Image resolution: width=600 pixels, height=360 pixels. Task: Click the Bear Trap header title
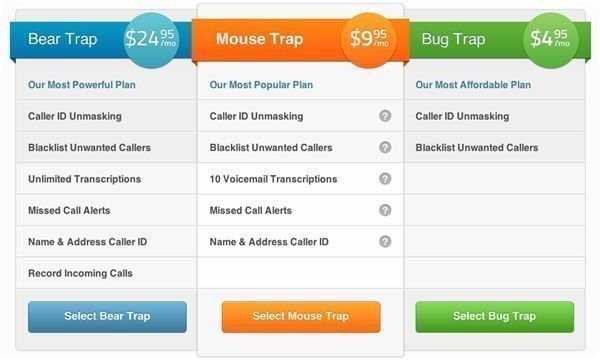point(63,39)
